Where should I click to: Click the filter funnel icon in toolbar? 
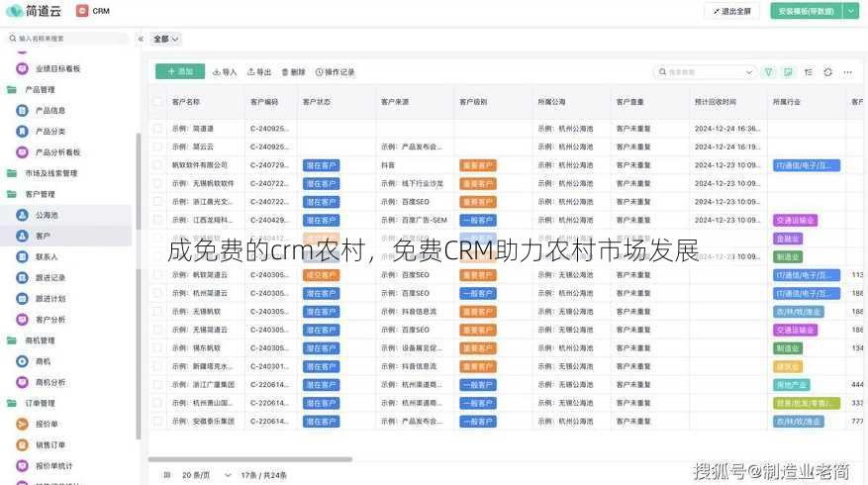(x=768, y=72)
